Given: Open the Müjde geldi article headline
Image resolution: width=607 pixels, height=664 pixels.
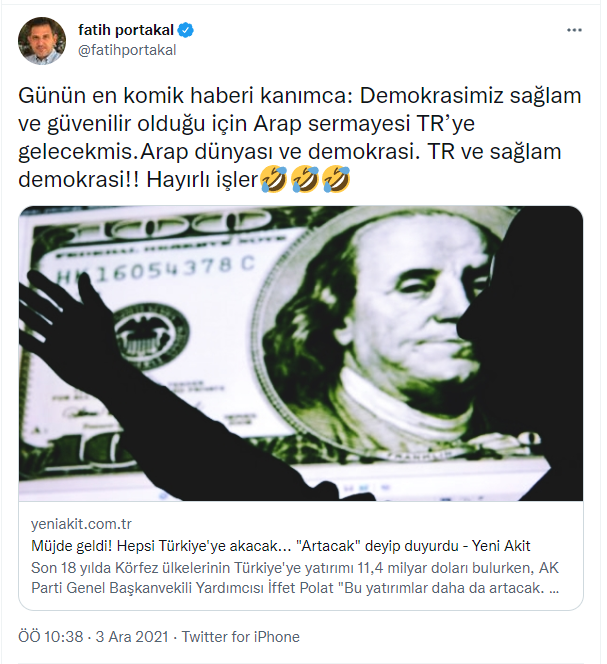Looking at the screenshot, I should click(280, 546).
